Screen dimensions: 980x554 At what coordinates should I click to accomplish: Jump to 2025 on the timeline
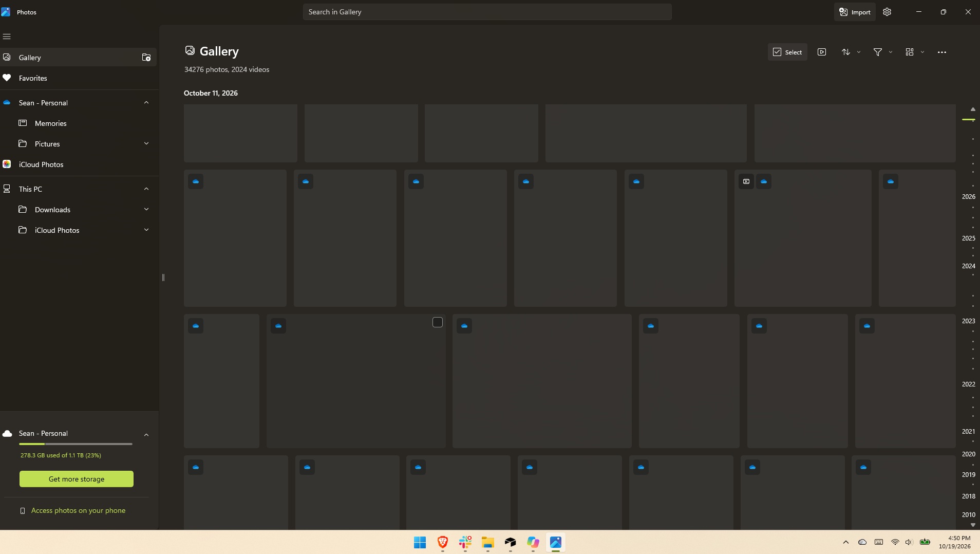pyautogui.click(x=969, y=238)
